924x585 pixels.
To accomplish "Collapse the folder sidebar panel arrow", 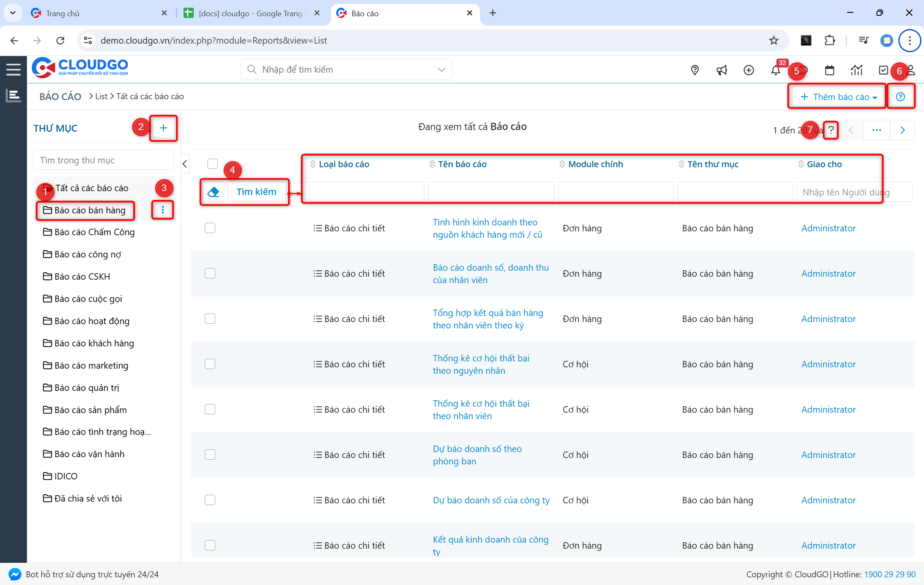I will pos(185,164).
